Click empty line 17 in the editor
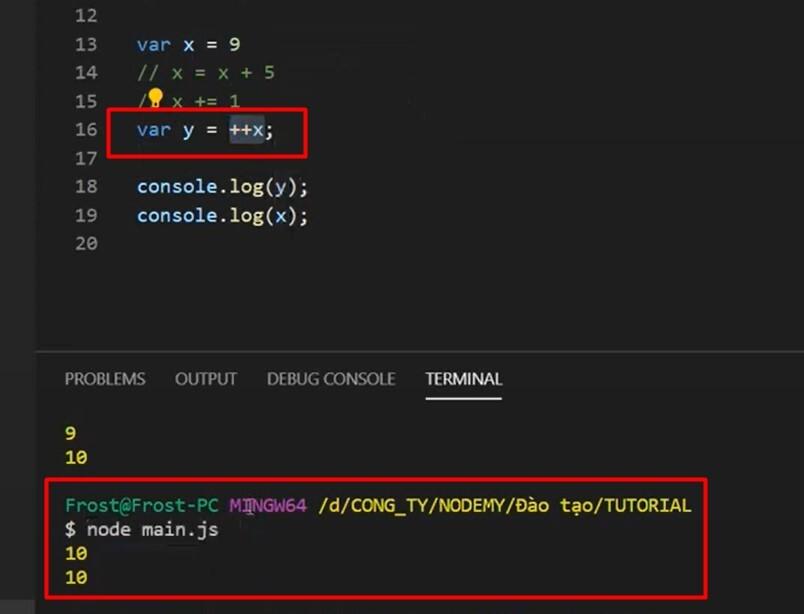This screenshot has width=804, height=614. (200, 158)
